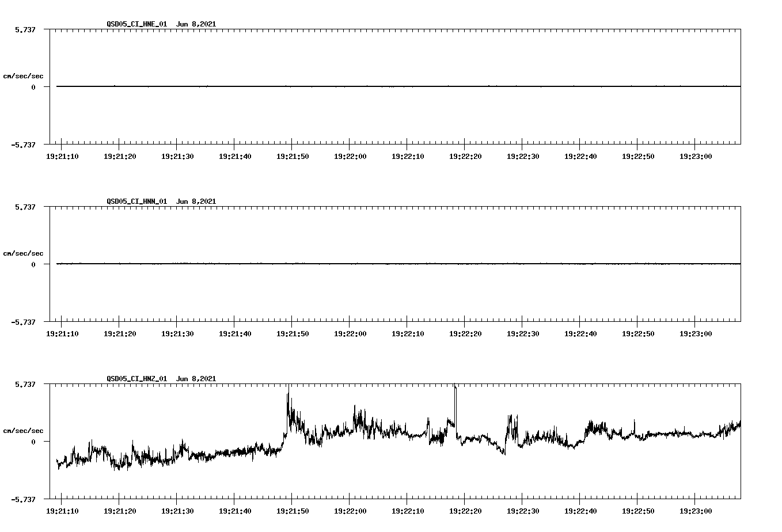Click the QSD05_CI_HNZ_01 channel title
The width and height of the screenshot is (782, 532).
pyautogui.click(x=137, y=379)
